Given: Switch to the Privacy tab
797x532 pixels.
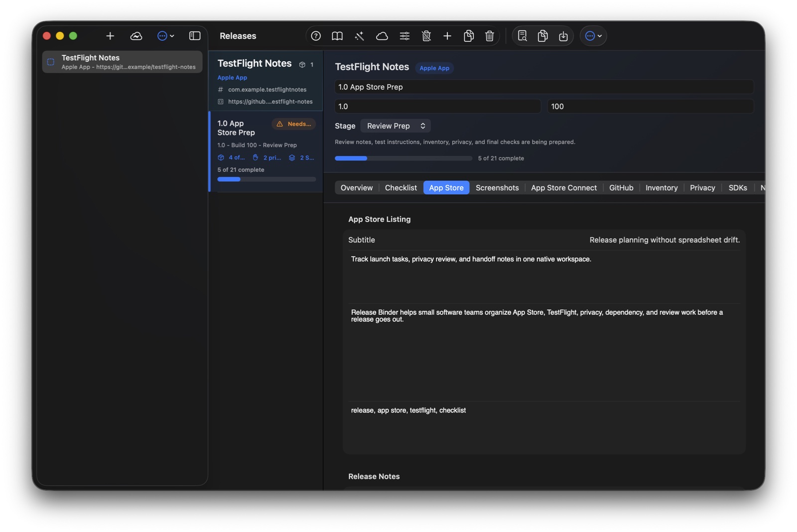Looking at the screenshot, I should click(702, 188).
